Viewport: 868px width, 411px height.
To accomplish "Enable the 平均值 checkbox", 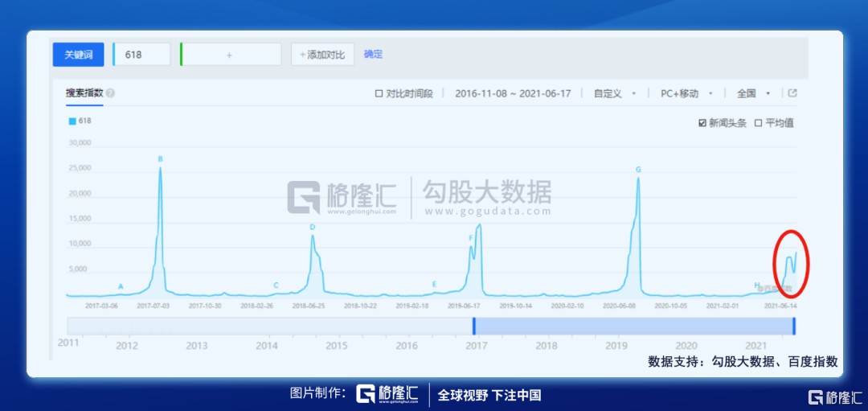I will tap(759, 123).
